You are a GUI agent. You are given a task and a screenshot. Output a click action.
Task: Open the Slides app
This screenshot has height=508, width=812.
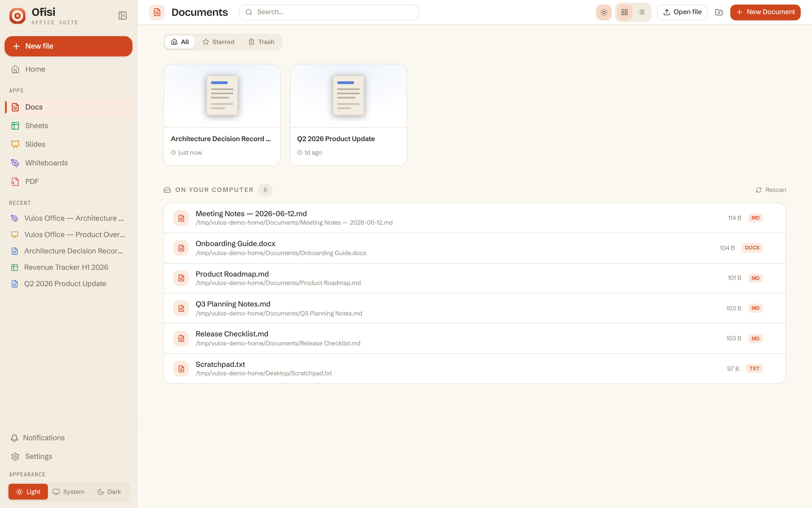(69, 144)
